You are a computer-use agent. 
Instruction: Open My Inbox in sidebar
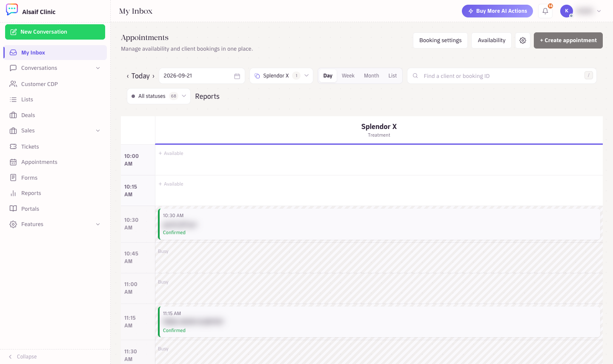point(55,53)
